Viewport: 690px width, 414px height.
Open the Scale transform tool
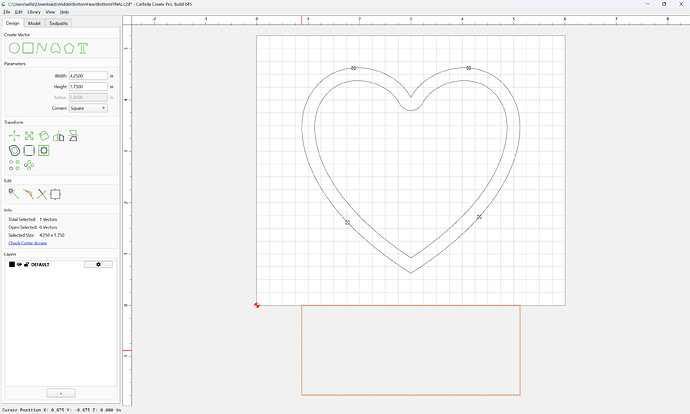[x=29, y=136]
